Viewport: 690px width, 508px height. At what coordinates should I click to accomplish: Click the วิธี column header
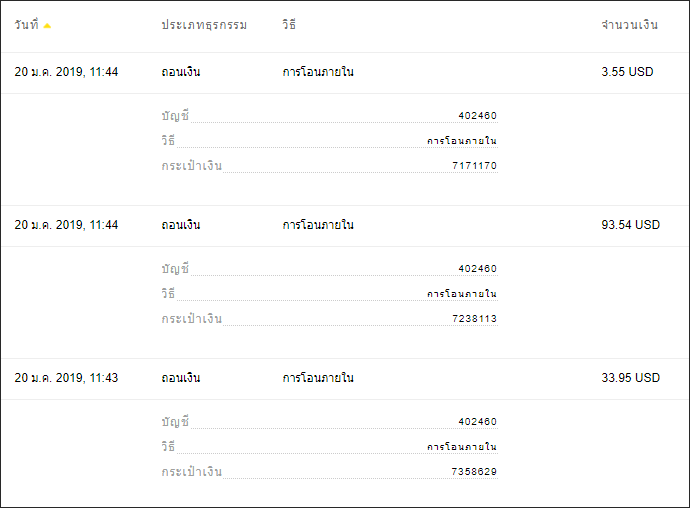pyautogui.click(x=289, y=24)
